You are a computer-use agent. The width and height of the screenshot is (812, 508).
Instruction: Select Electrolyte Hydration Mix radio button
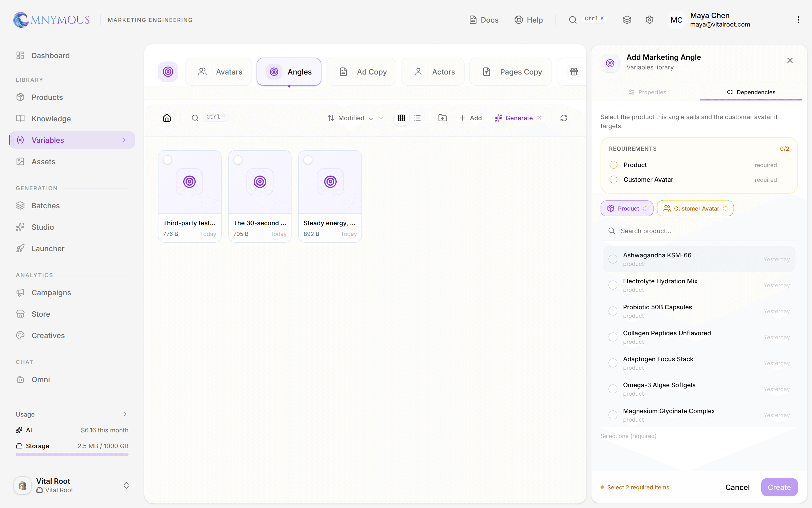613,285
